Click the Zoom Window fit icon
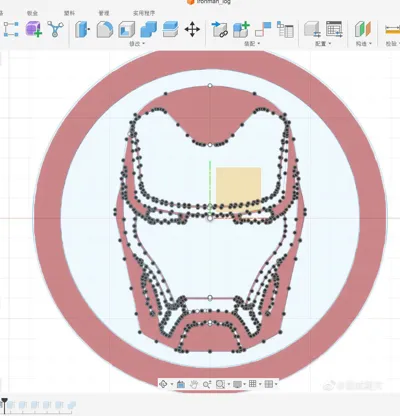Screen dimensions: 400x416 click(x=220, y=384)
